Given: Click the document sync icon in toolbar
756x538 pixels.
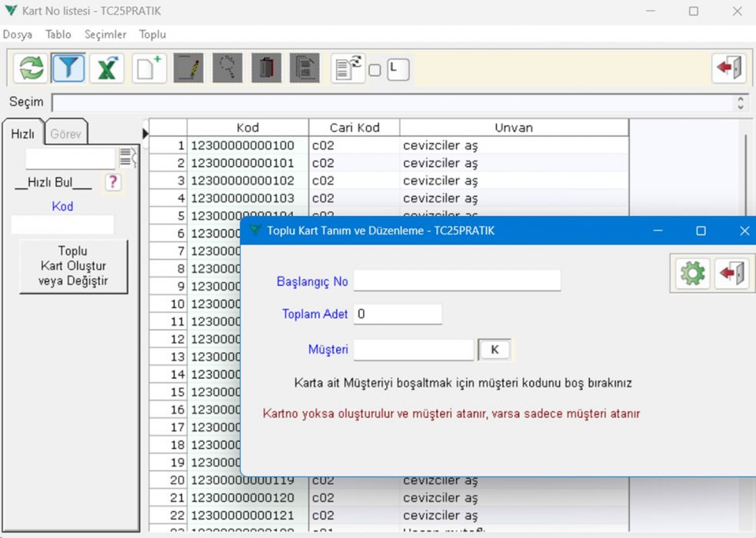Looking at the screenshot, I should (x=348, y=68).
